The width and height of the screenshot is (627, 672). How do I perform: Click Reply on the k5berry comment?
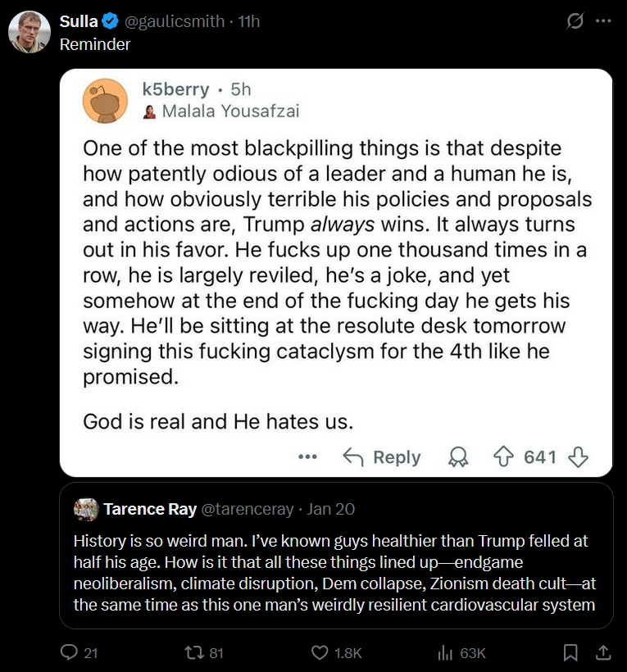(382, 457)
